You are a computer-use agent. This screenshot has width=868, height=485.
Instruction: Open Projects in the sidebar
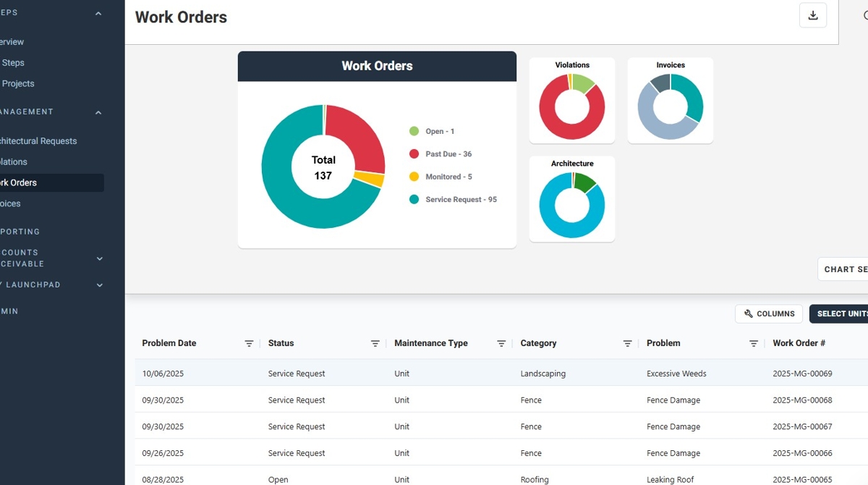tap(18, 84)
